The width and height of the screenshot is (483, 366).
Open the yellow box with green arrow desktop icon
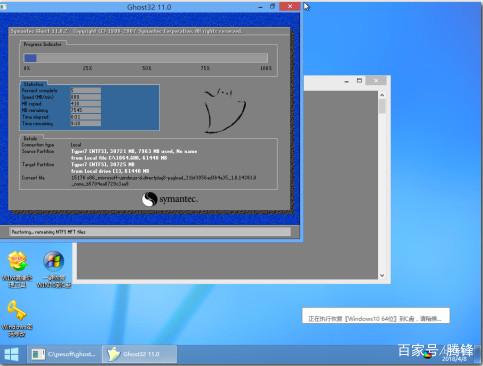click(x=17, y=269)
